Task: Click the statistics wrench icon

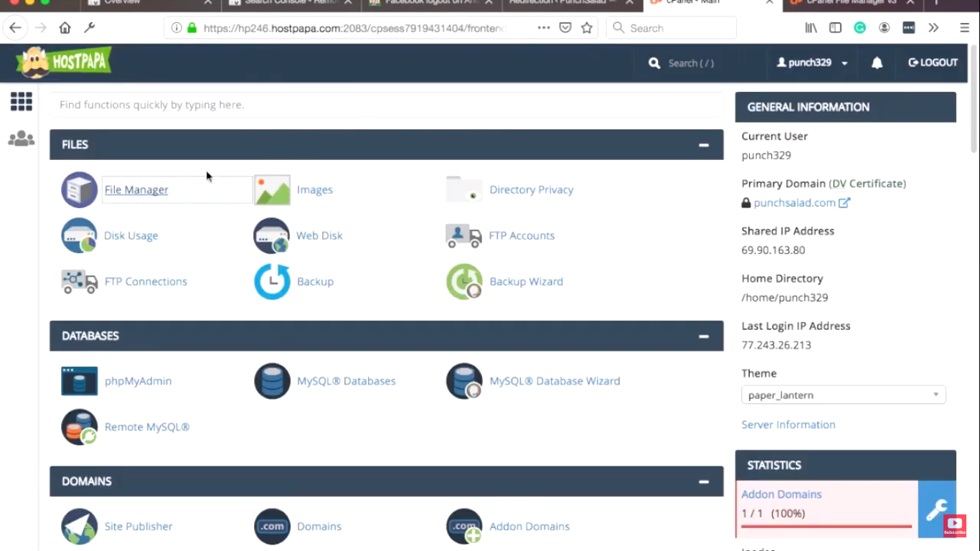Action: tap(937, 509)
